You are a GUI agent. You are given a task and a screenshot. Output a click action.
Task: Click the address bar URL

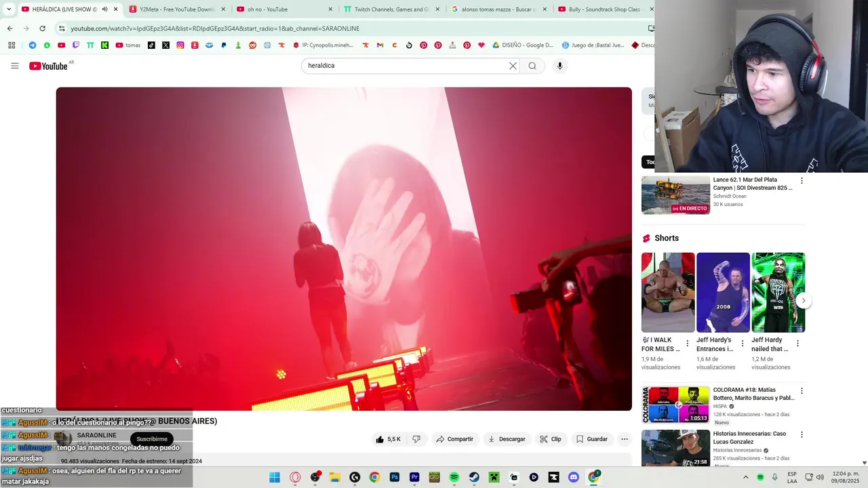(215, 28)
